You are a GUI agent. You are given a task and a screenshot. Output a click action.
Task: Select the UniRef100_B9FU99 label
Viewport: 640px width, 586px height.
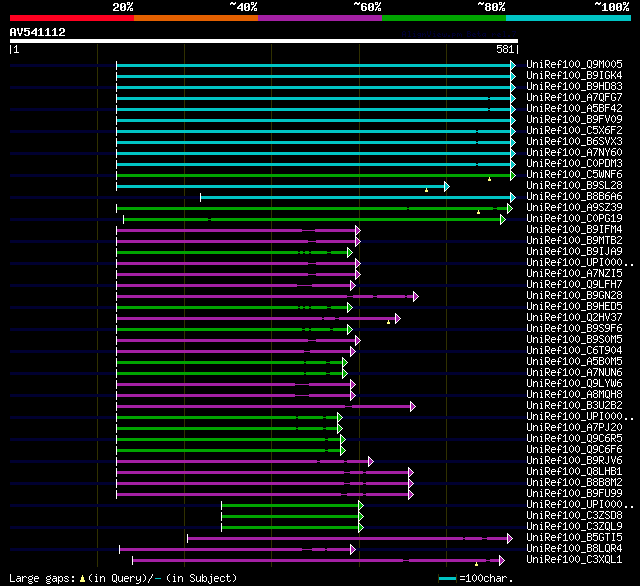coord(574,494)
